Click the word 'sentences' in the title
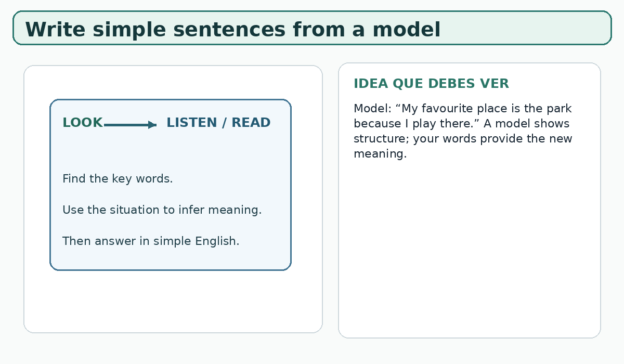 click(x=229, y=30)
